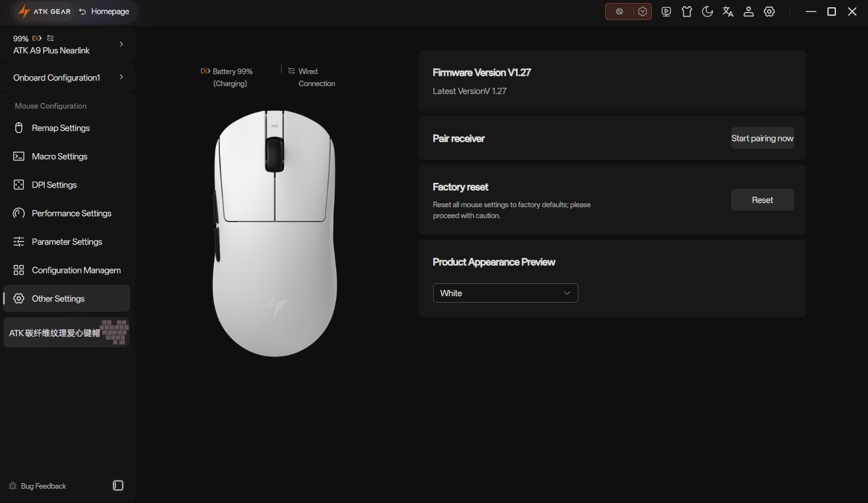
Task: Click the Pair receiver label
Action: click(x=459, y=139)
